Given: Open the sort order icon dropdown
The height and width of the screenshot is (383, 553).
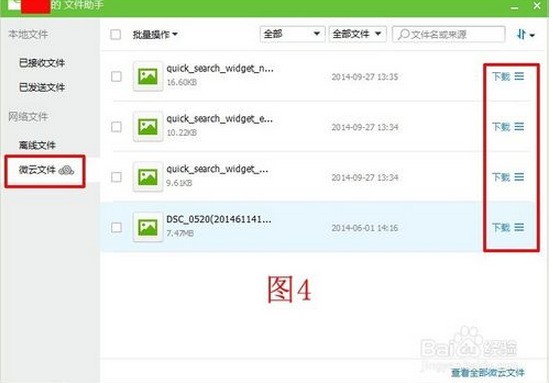Looking at the screenshot, I should click(525, 35).
